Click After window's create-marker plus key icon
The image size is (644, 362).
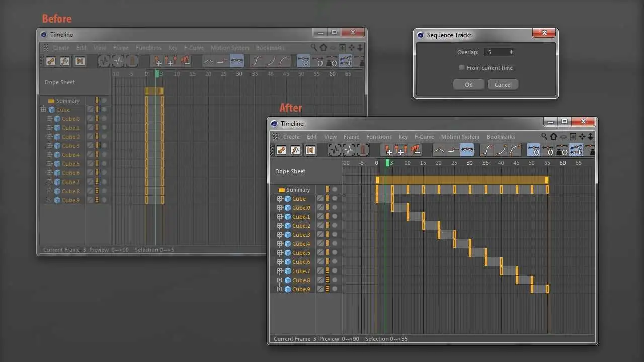coord(388,150)
